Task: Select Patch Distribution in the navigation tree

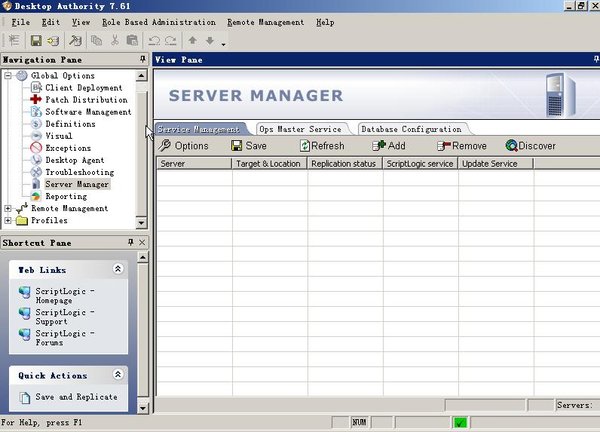Action: [x=86, y=100]
